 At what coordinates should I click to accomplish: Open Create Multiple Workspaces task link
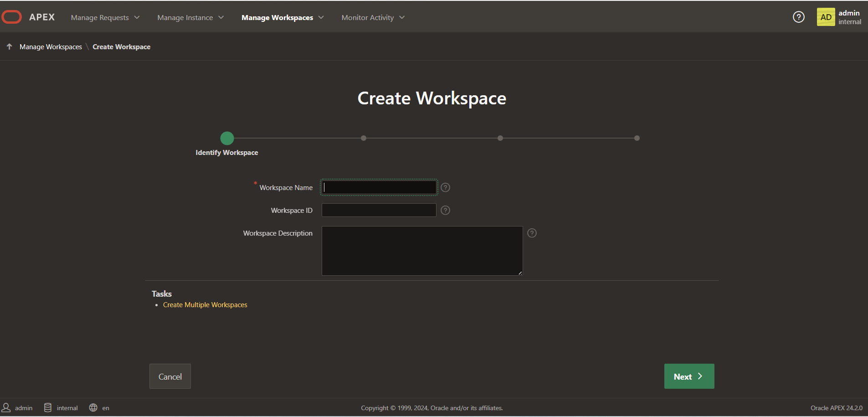(x=205, y=304)
